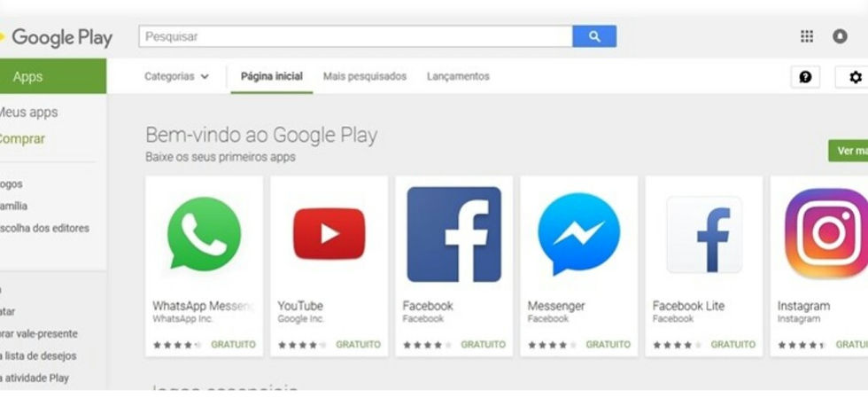
Task: Open the Facebook app icon
Action: point(453,234)
